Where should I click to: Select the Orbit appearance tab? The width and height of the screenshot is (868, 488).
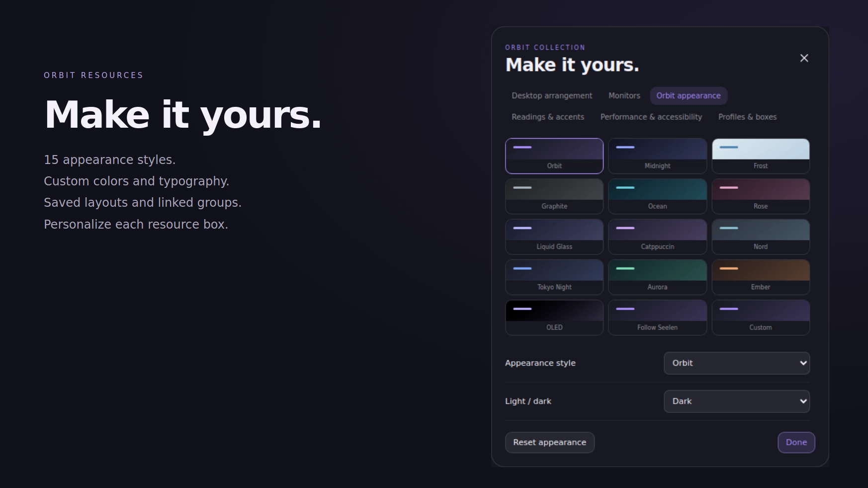[689, 96]
